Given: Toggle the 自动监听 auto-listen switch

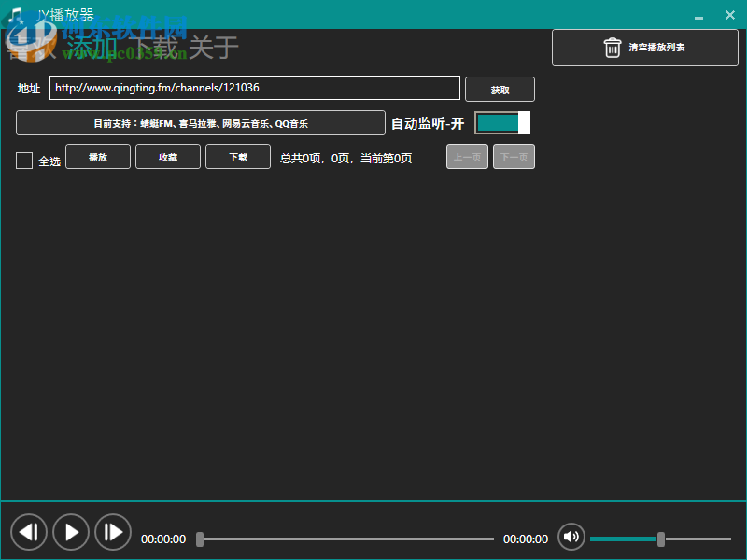Looking at the screenshot, I should point(502,122).
